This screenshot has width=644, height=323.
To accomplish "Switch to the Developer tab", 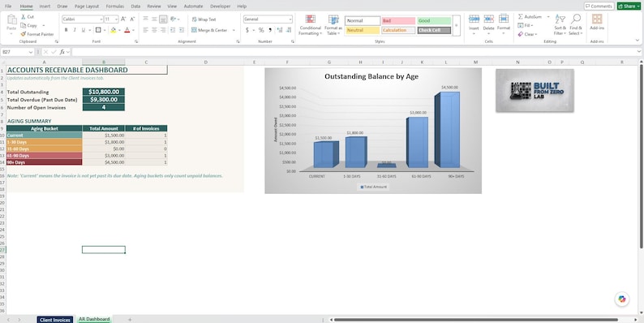I will (x=220, y=6).
